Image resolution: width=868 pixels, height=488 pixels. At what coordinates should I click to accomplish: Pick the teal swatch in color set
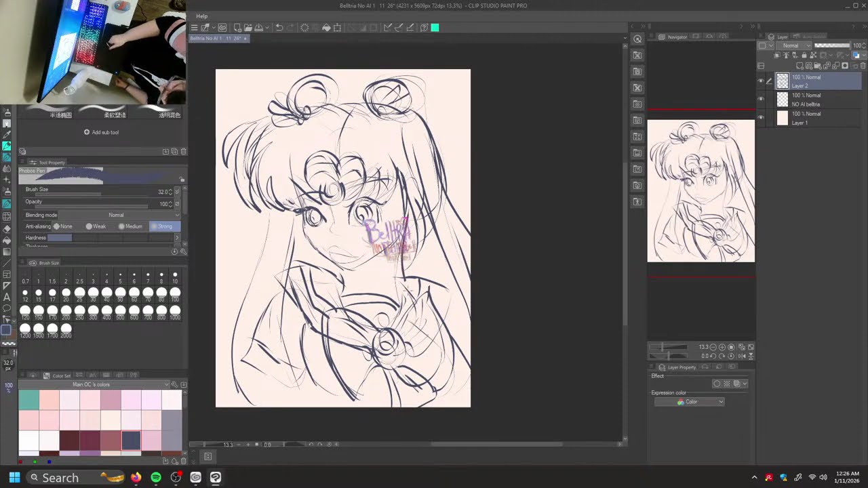tap(28, 400)
